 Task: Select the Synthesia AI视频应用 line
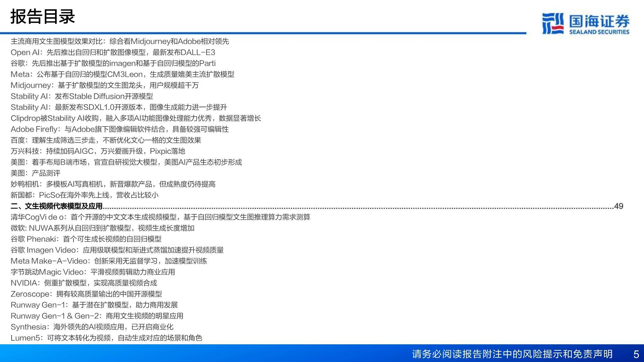pyautogui.click(x=92, y=327)
